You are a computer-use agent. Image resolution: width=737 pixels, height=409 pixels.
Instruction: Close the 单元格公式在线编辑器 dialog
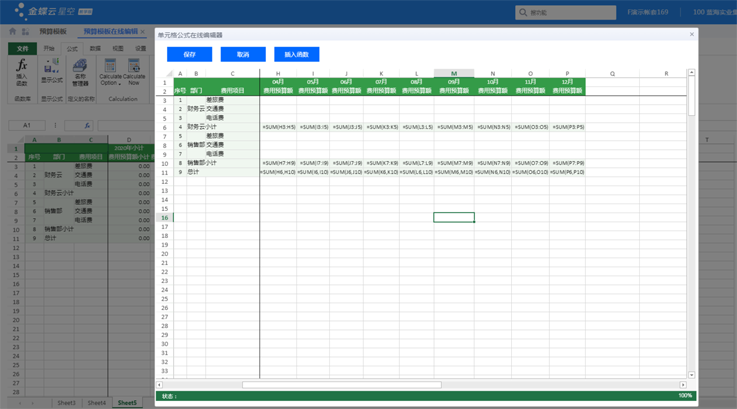691,35
